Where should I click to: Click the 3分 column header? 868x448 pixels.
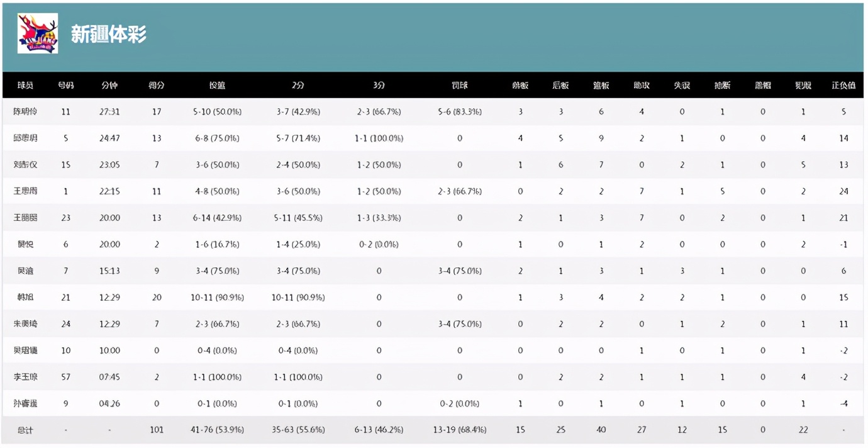[x=379, y=86]
